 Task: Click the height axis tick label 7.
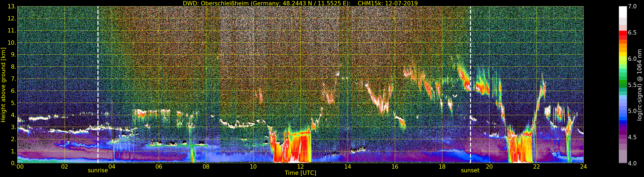[x=14, y=79]
